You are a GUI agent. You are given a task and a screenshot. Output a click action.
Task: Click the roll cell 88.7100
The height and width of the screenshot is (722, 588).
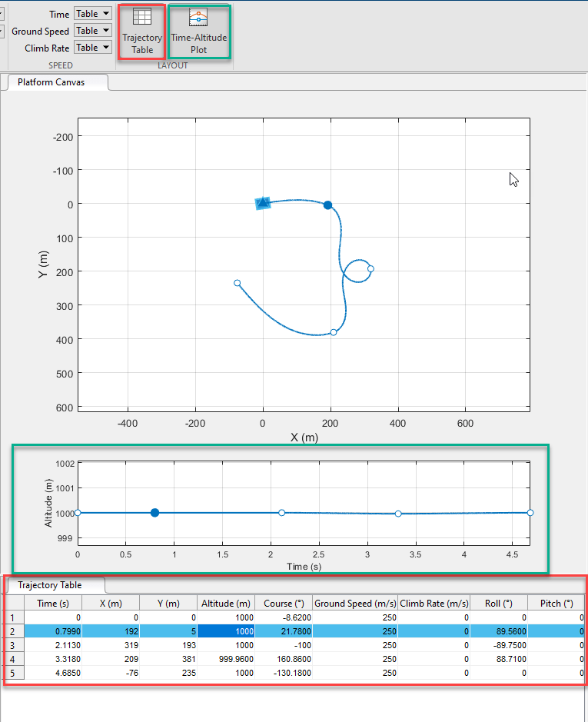tap(499, 659)
